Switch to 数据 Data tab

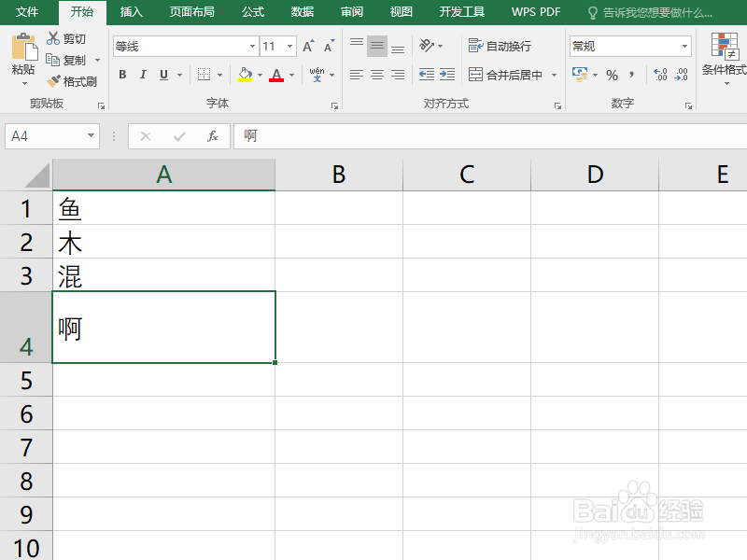click(x=302, y=12)
